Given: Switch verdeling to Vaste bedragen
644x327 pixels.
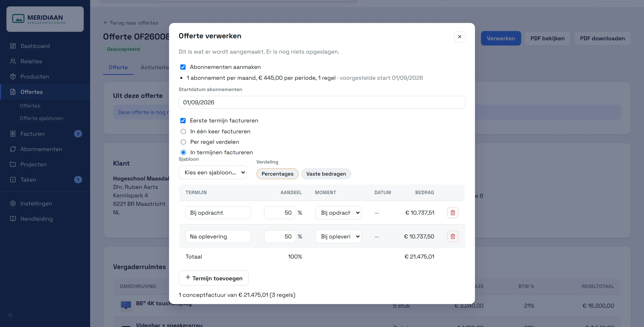Looking at the screenshot, I should coord(326,174).
